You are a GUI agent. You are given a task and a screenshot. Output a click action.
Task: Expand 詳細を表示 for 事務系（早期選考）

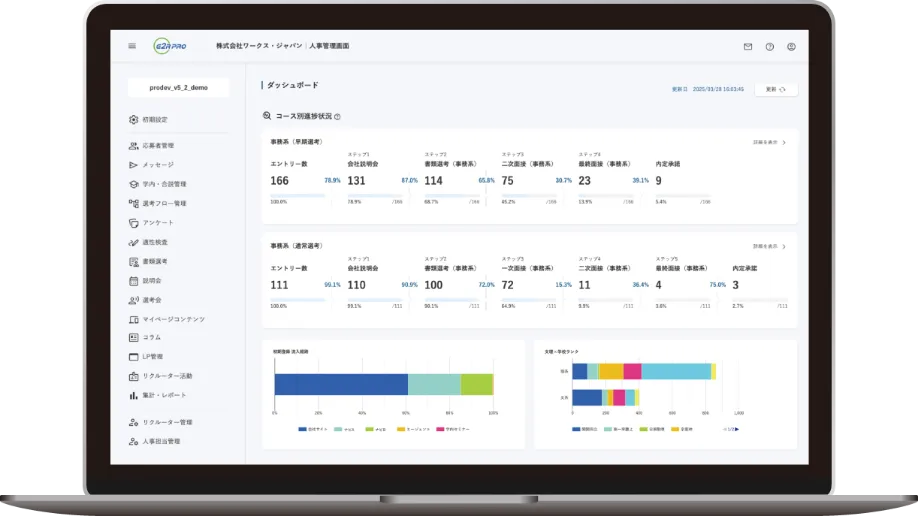[769, 143]
